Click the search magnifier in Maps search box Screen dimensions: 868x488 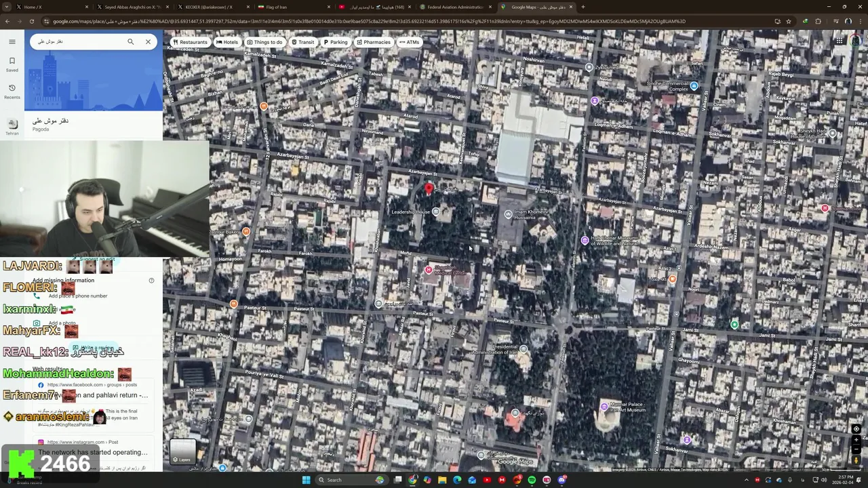tap(131, 42)
